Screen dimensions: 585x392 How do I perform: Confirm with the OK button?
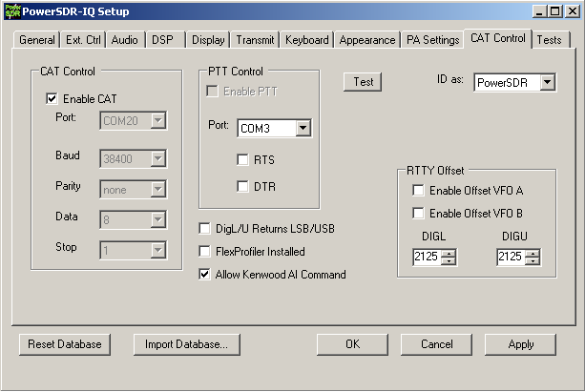pyautogui.click(x=352, y=344)
